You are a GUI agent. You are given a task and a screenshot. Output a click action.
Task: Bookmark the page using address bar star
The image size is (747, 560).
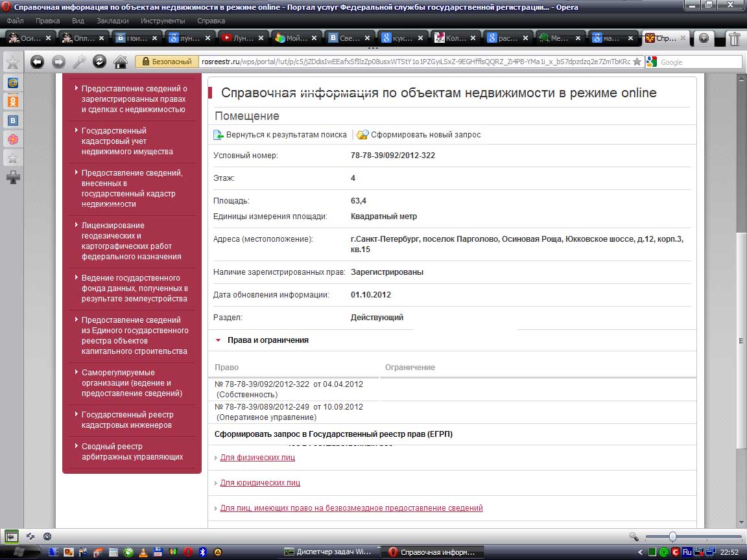(x=637, y=62)
